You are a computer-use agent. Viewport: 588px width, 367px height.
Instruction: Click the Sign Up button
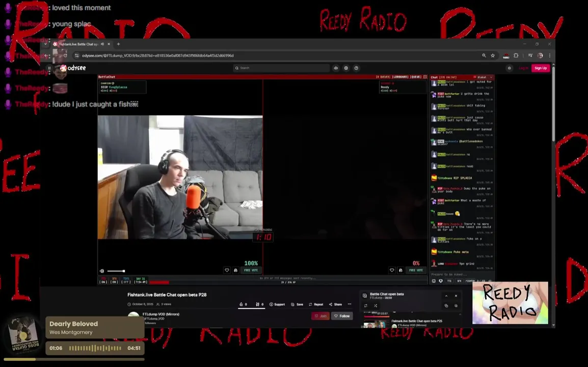pos(541,68)
